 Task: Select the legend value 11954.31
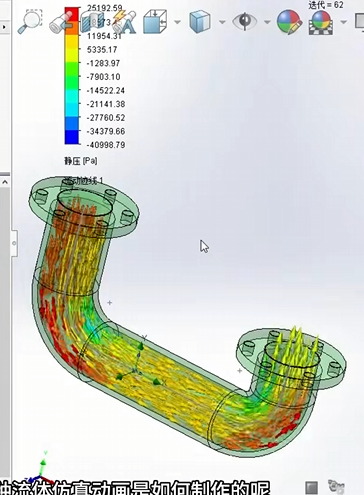[104, 36]
